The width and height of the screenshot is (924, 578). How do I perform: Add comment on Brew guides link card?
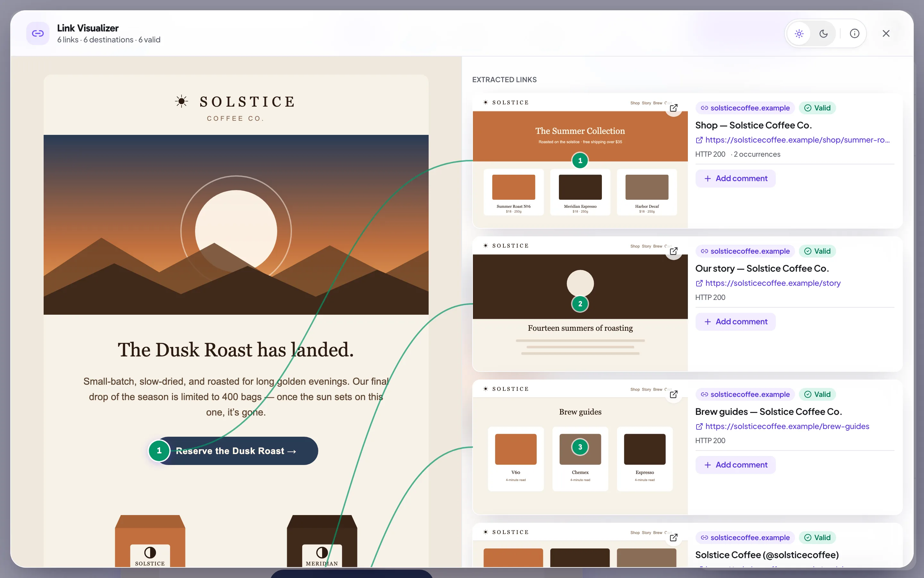pyautogui.click(x=735, y=465)
